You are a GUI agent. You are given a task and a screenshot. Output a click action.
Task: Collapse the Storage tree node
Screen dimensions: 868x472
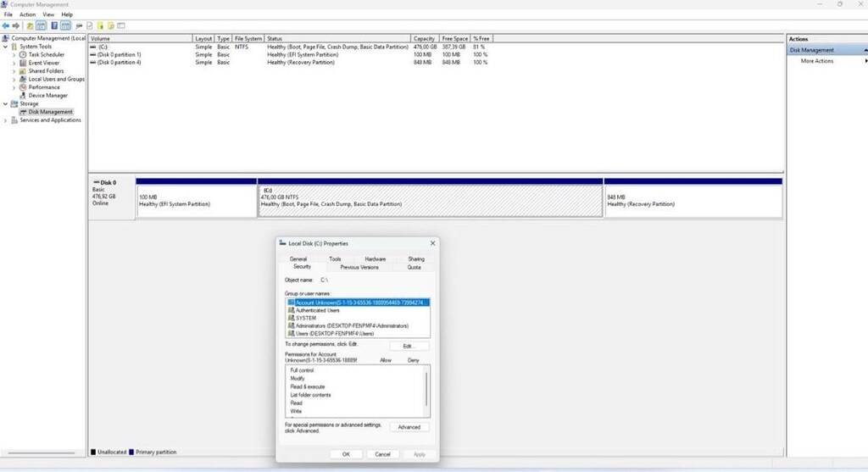(x=6, y=103)
